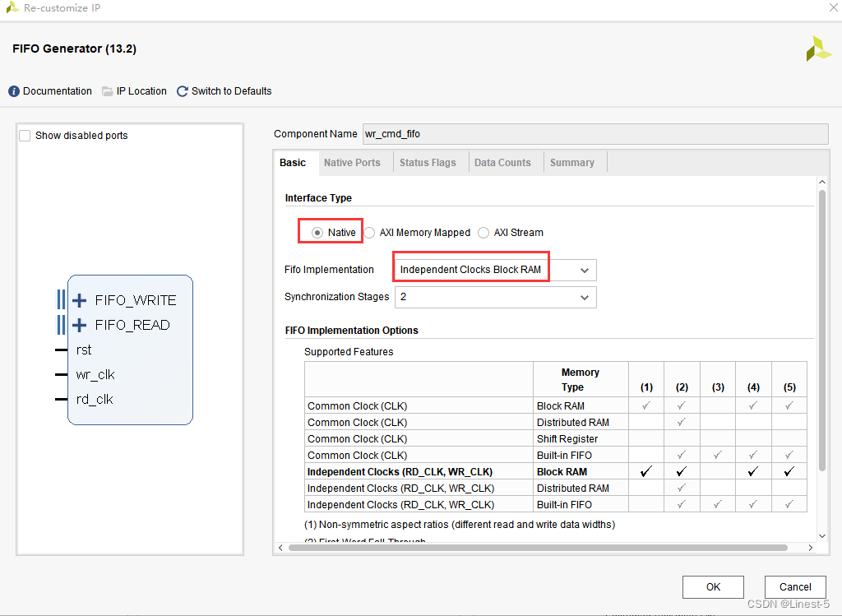Select AXI Stream interface type

click(x=483, y=233)
